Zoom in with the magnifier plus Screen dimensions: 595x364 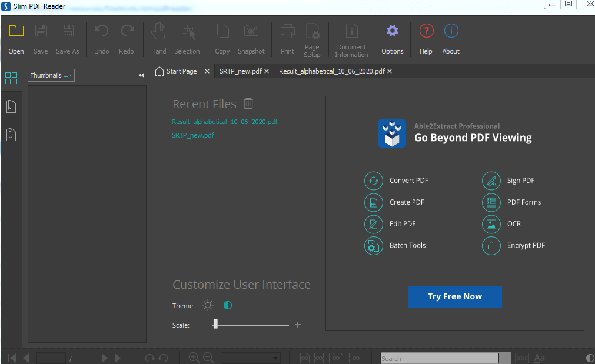click(x=194, y=358)
